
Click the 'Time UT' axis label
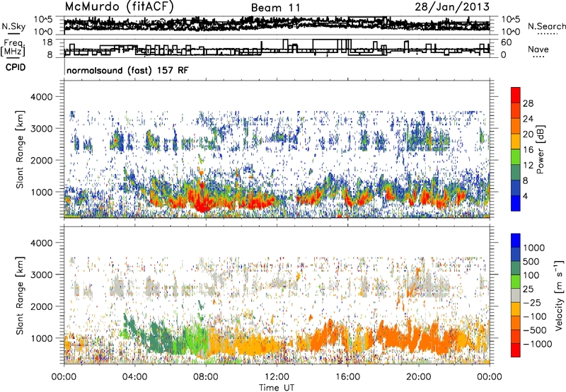coord(277,388)
